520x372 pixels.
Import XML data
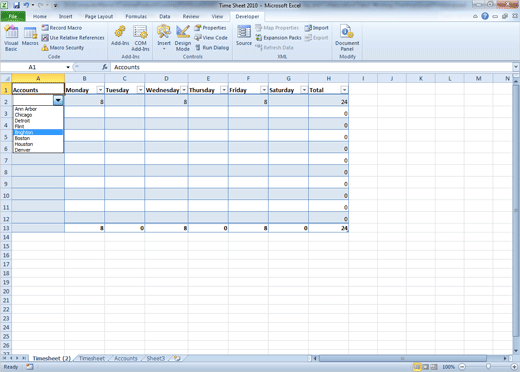tap(317, 28)
